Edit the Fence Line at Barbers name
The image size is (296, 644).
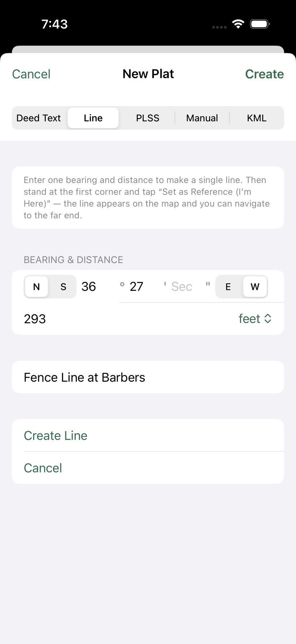(x=148, y=377)
